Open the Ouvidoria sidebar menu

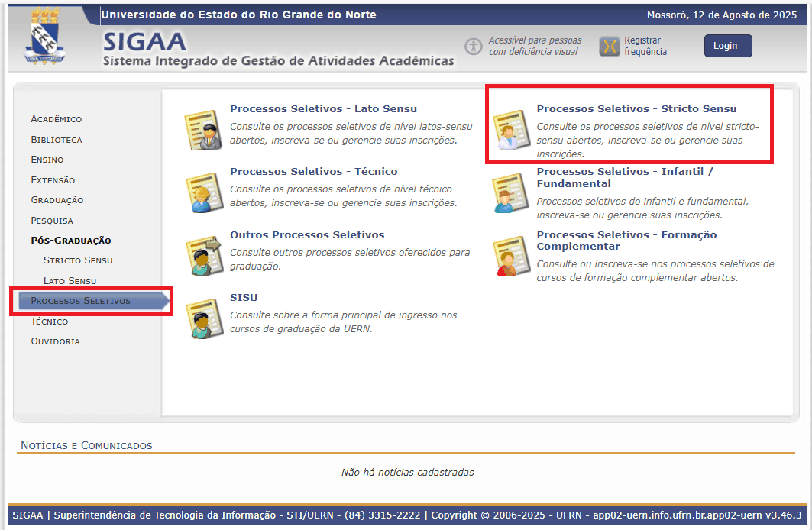55,341
